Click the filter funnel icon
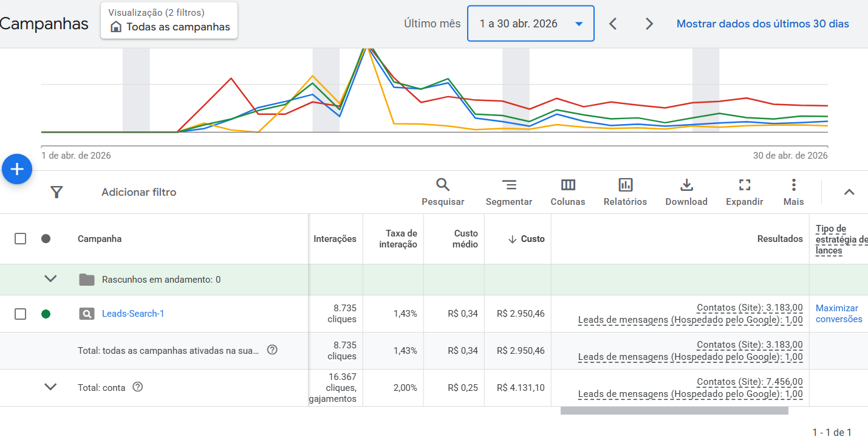 (56, 192)
